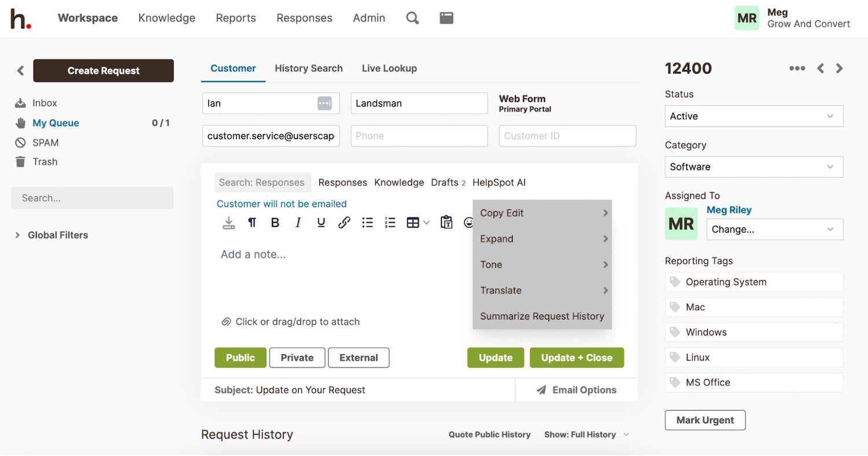Switch to the History Search tab
Viewport: 868px width, 456px height.
308,68
